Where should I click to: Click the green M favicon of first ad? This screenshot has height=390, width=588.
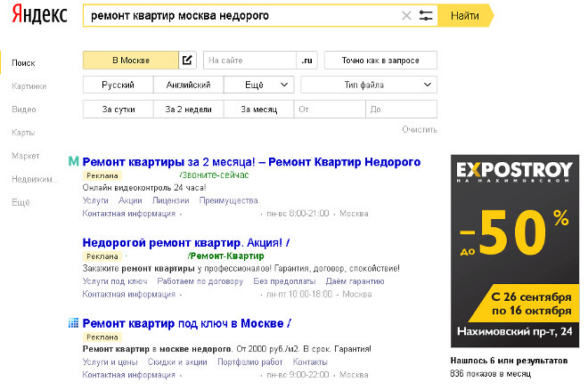[x=73, y=161]
